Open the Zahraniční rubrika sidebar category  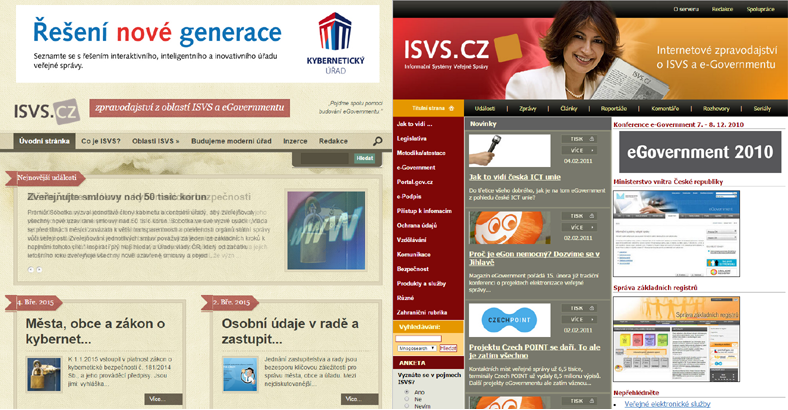[x=422, y=312]
